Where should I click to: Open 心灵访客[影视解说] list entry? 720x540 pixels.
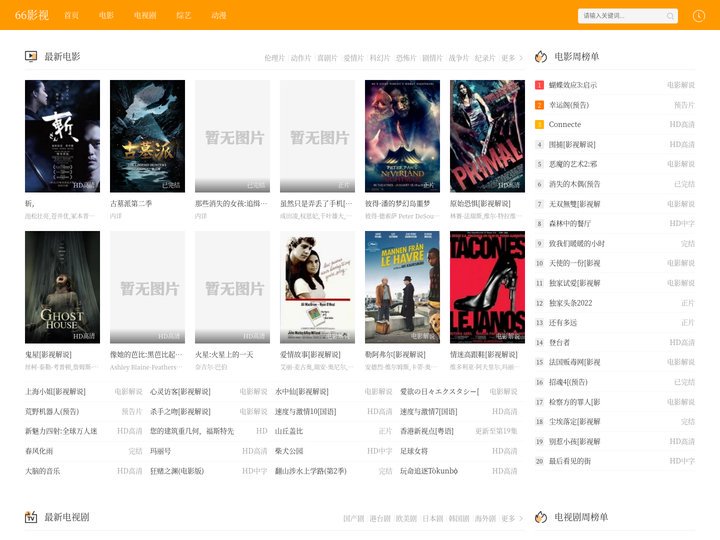coord(180,392)
